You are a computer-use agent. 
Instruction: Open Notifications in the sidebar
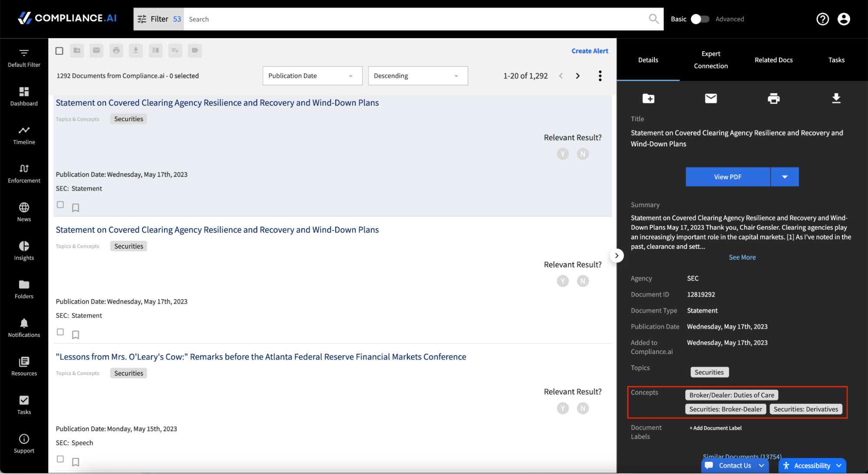coord(24,328)
